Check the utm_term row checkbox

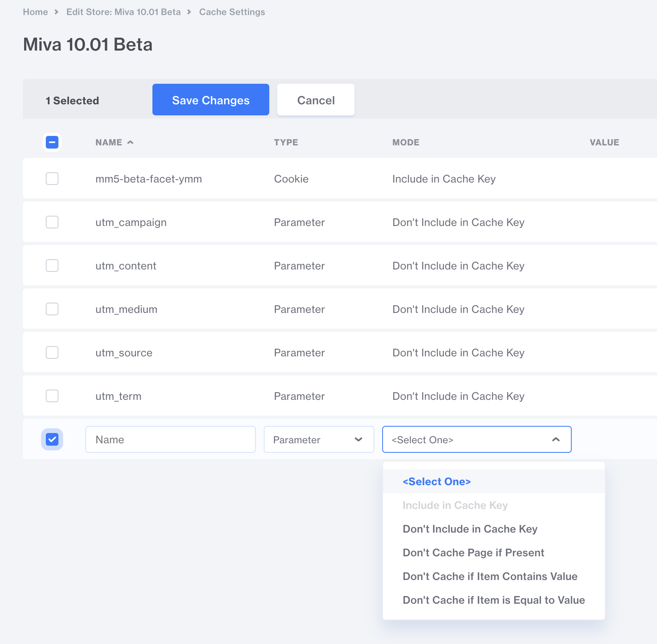tap(52, 396)
